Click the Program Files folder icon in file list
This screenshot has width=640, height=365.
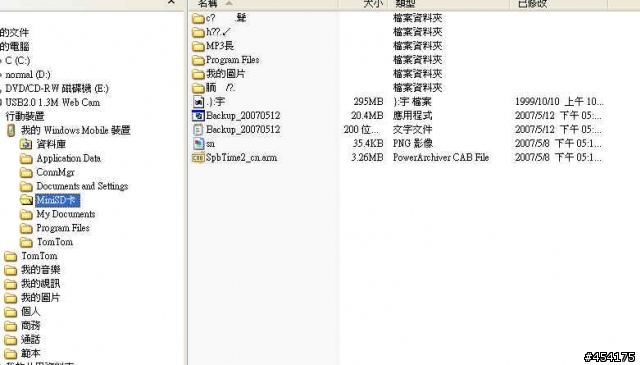click(x=198, y=60)
